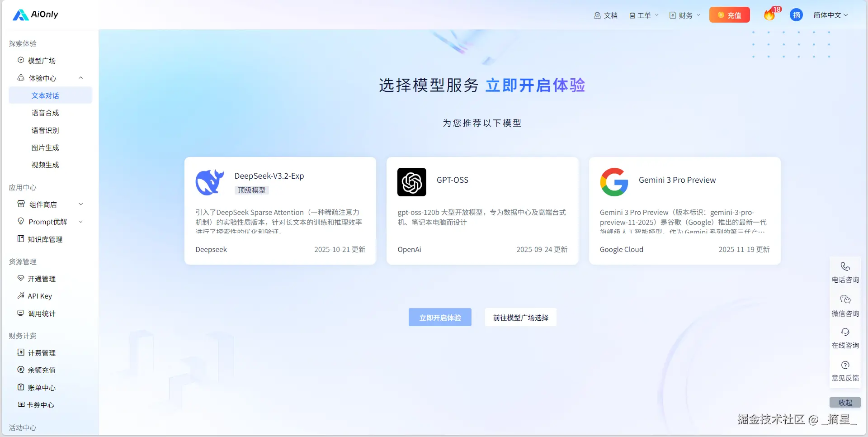Click the 收起 collapse button
This screenshot has width=868, height=437.
845,403
